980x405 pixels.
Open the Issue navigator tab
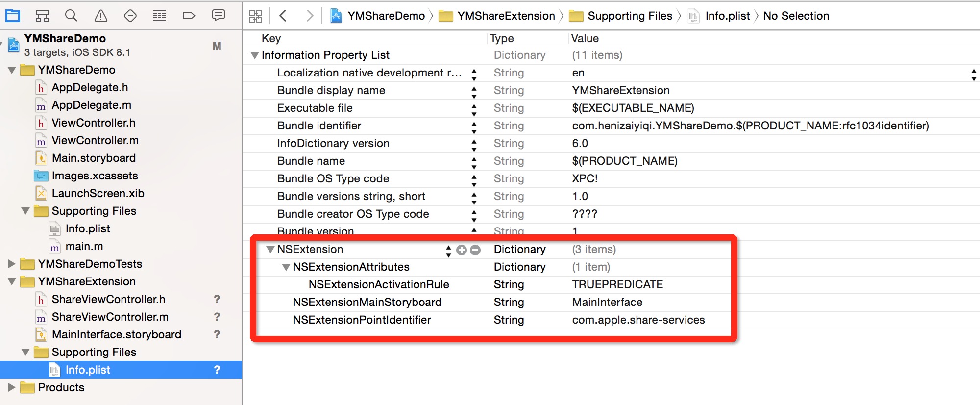click(101, 16)
